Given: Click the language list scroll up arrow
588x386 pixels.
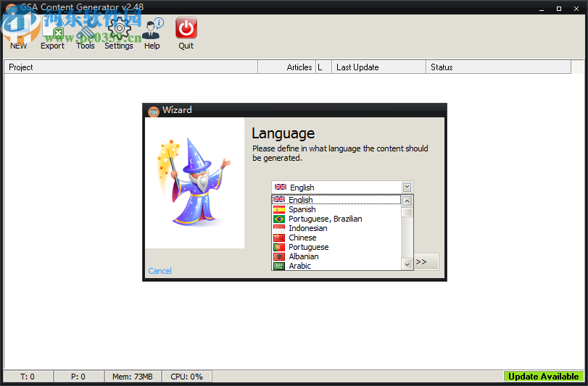Looking at the screenshot, I should click(x=407, y=201).
